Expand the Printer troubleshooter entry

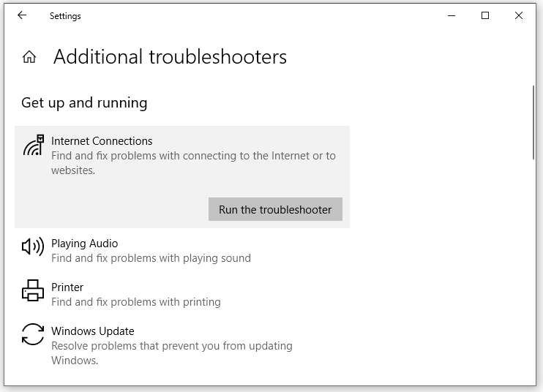click(67, 287)
